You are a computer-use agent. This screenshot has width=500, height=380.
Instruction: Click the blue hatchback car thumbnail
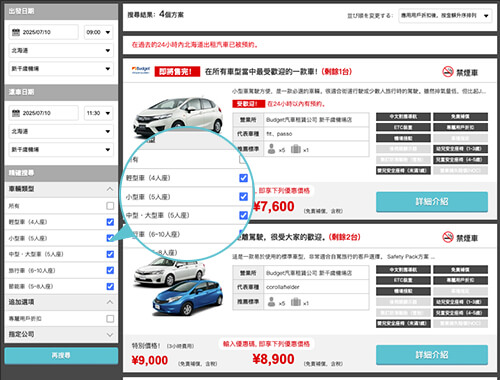point(188,297)
